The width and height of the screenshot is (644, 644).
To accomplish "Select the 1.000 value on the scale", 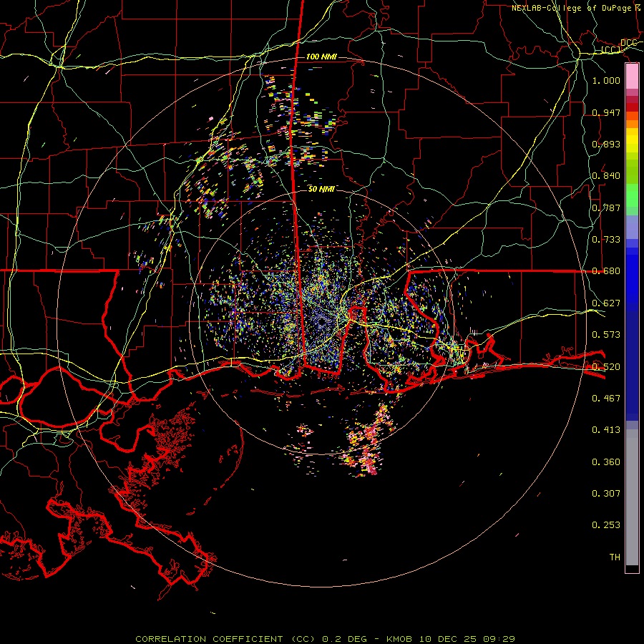I will coord(606,80).
